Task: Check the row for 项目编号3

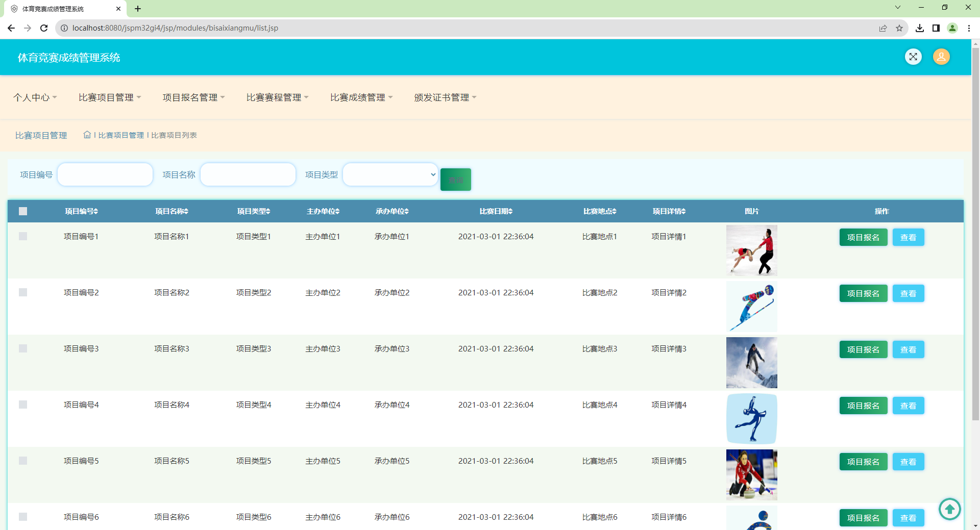Action: [23, 348]
